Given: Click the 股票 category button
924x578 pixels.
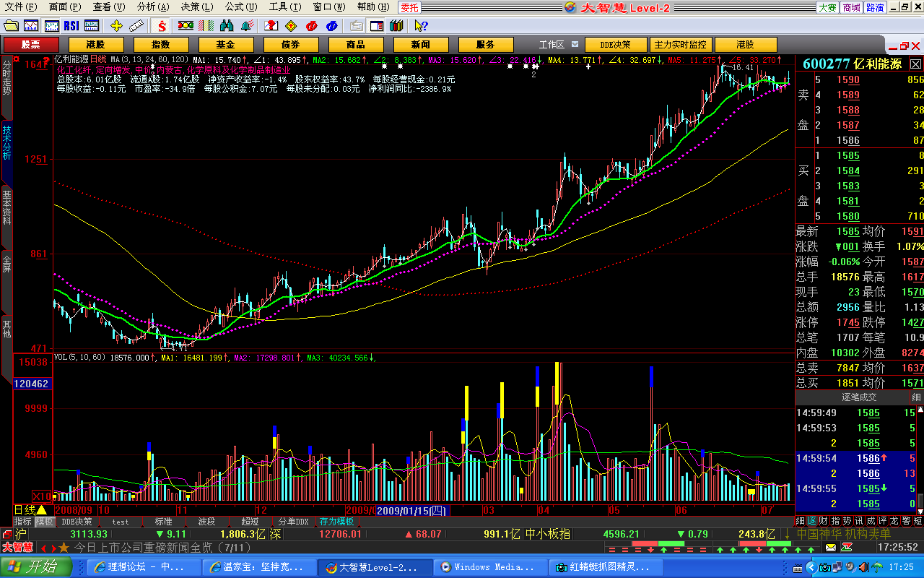Looking at the screenshot, I should 31,45.
